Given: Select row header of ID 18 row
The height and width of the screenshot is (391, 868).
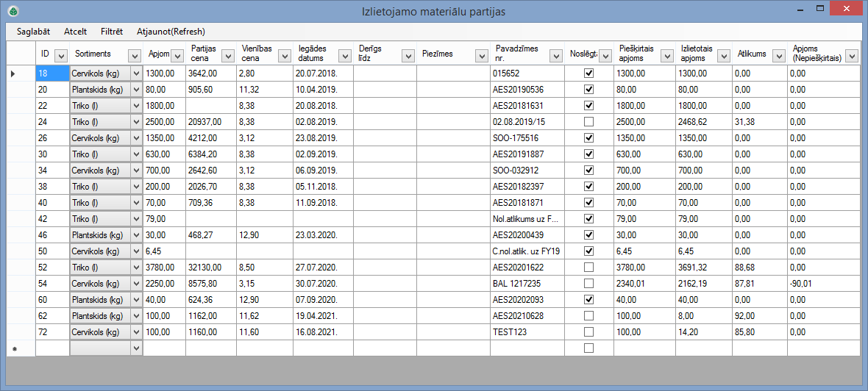Looking at the screenshot, I should pyautogui.click(x=21, y=73).
